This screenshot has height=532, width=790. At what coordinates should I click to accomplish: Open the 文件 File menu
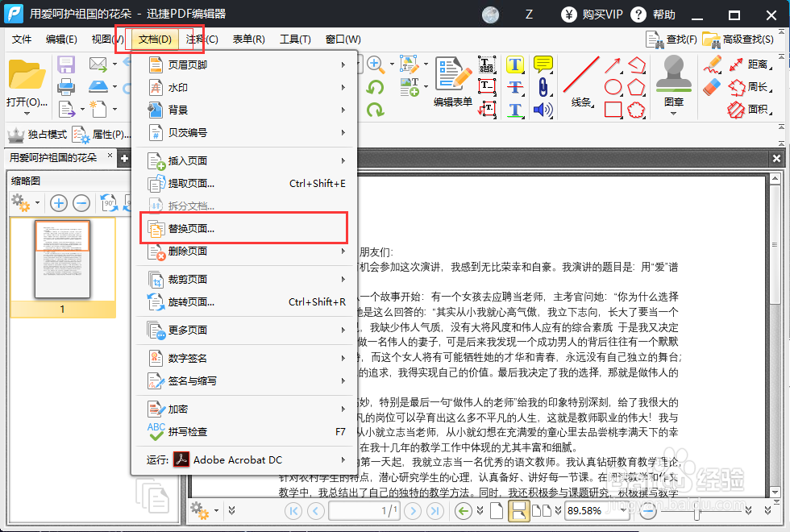click(22, 39)
